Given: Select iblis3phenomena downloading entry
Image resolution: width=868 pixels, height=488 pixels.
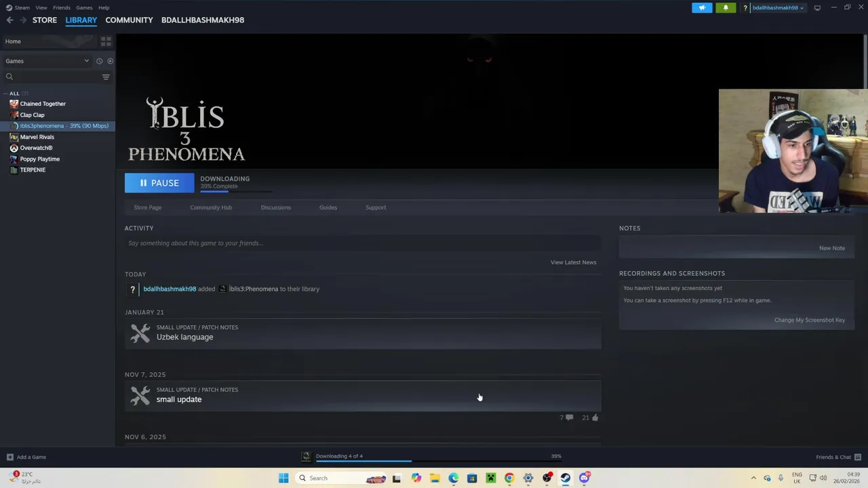Looking at the screenshot, I should point(59,126).
